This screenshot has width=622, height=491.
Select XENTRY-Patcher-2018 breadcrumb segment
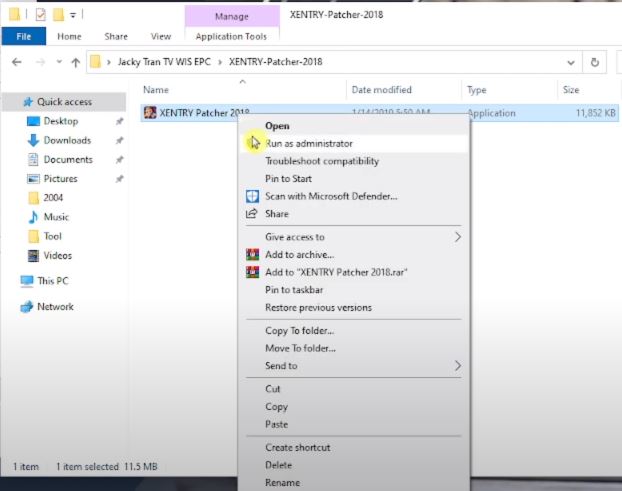pos(276,62)
